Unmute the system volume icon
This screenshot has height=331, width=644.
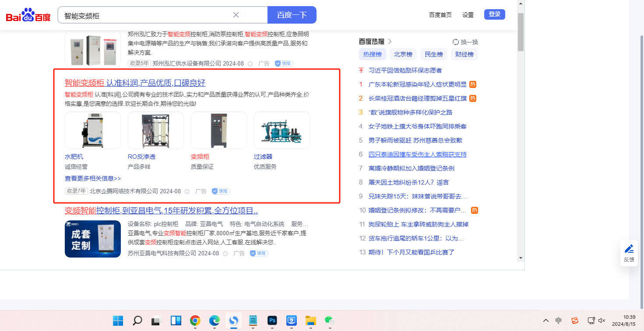pos(602,321)
